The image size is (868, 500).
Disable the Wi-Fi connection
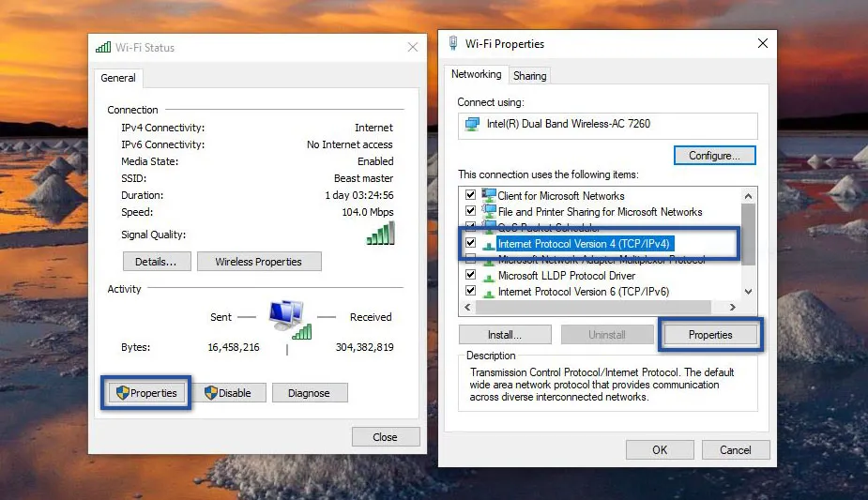point(228,393)
